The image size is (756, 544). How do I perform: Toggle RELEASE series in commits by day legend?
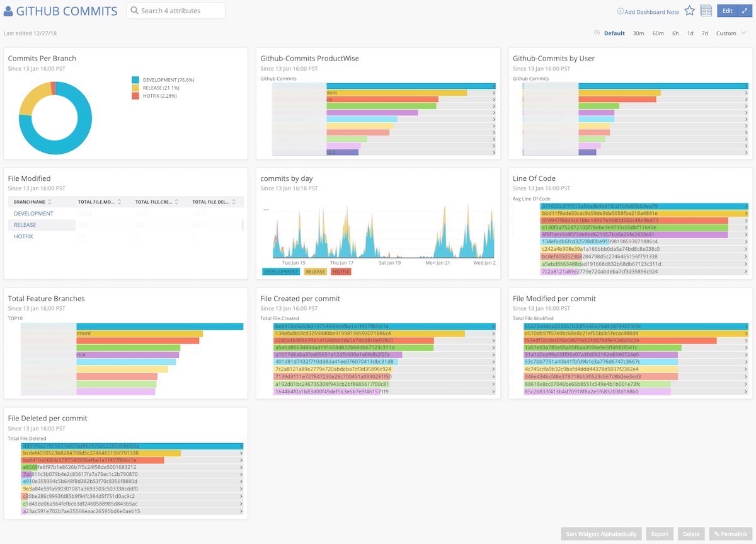pos(315,272)
